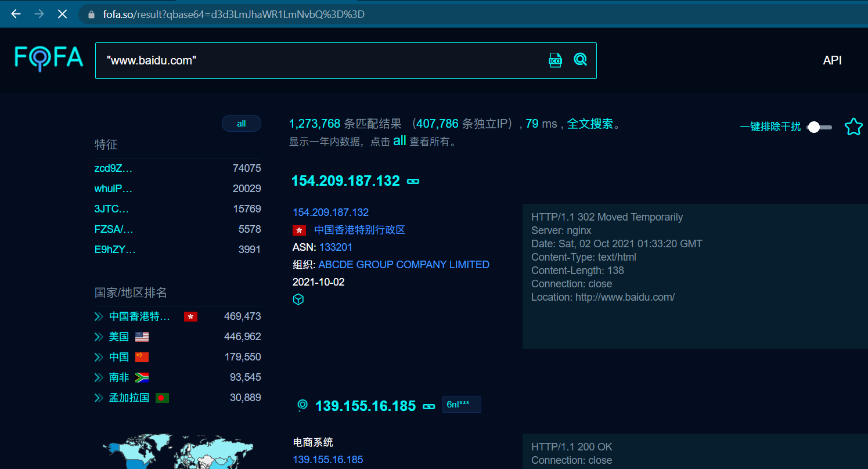Click the magnifier search icon
The height and width of the screenshot is (469, 868).
point(580,59)
